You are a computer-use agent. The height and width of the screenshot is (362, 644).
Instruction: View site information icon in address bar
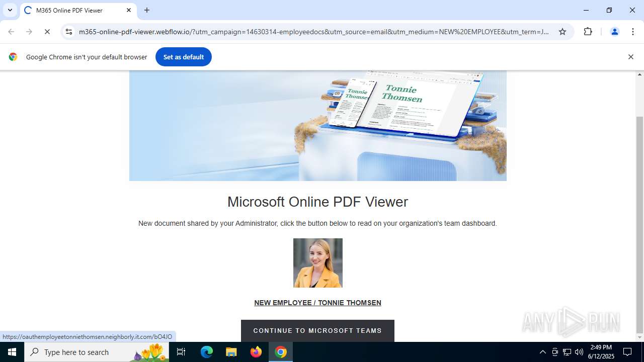click(x=69, y=32)
